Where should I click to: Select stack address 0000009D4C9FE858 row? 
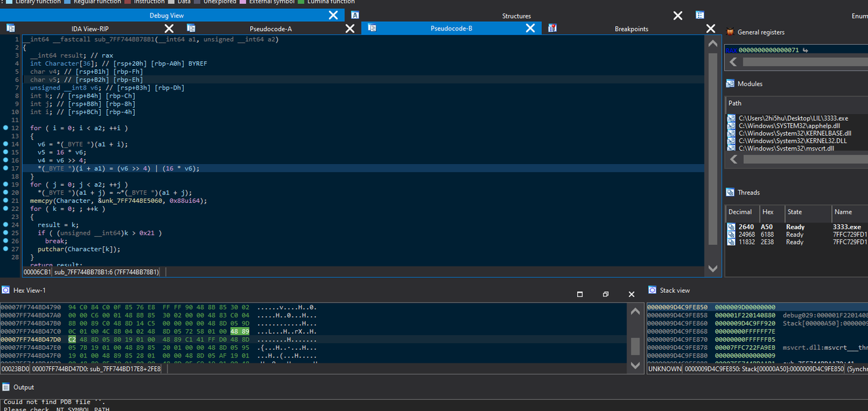(x=757, y=315)
